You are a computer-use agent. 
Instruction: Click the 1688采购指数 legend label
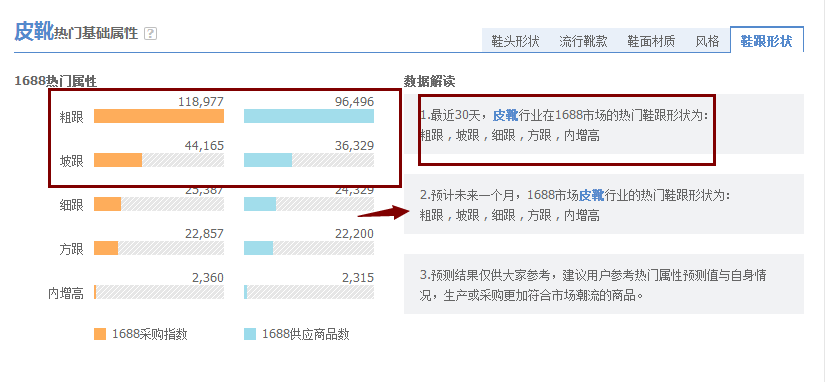(149, 334)
